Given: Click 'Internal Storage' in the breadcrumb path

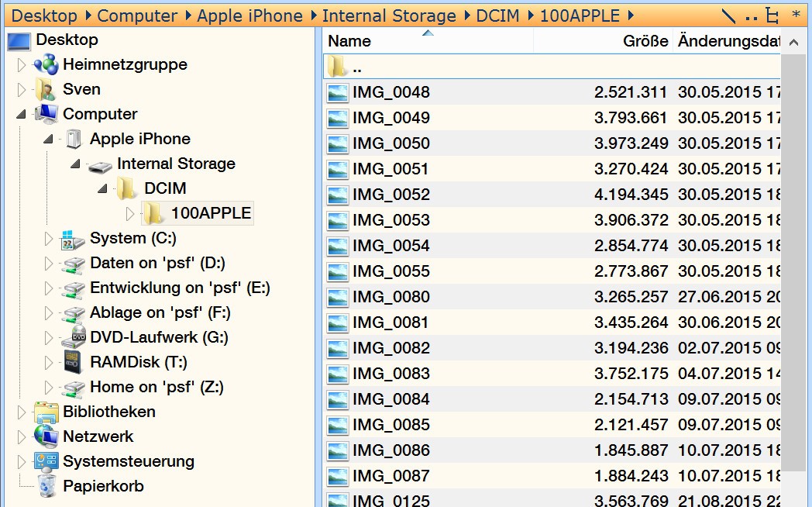Looking at the screenshot, I should (x=389, y=16).
